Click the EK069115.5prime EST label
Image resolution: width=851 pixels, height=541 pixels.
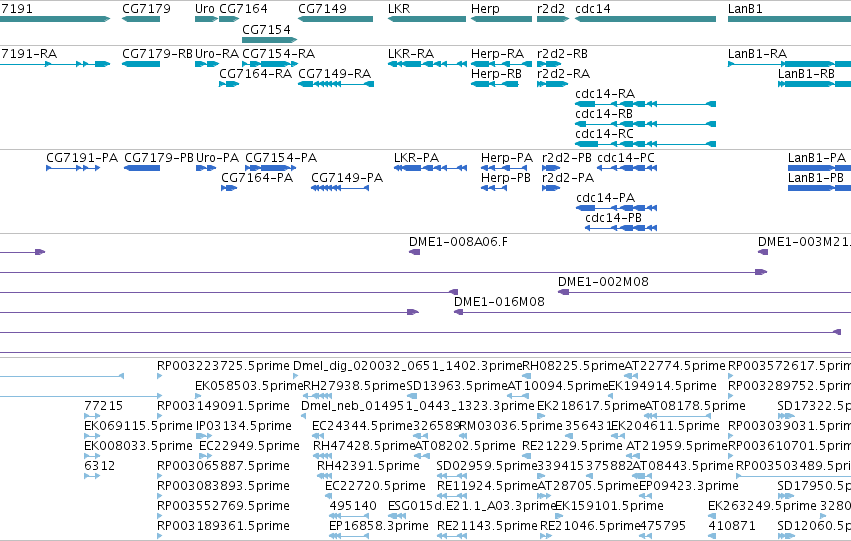(138, 427)
